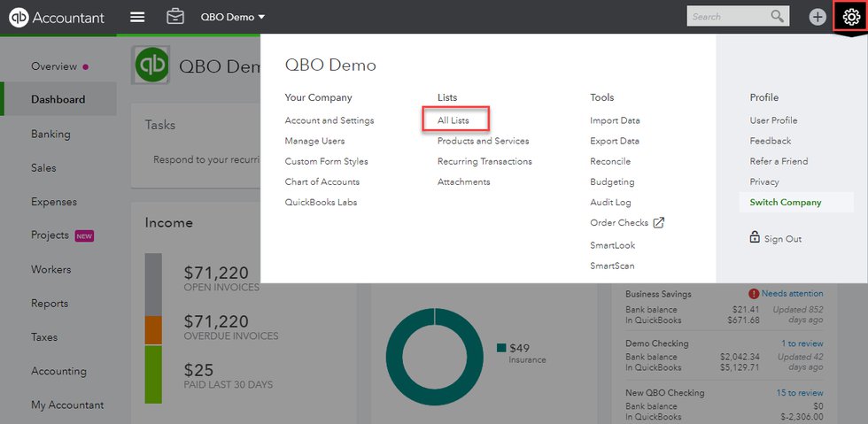The image size is (868, 424).
Task: Click the plus Create icon
Action: pos(817,17)
